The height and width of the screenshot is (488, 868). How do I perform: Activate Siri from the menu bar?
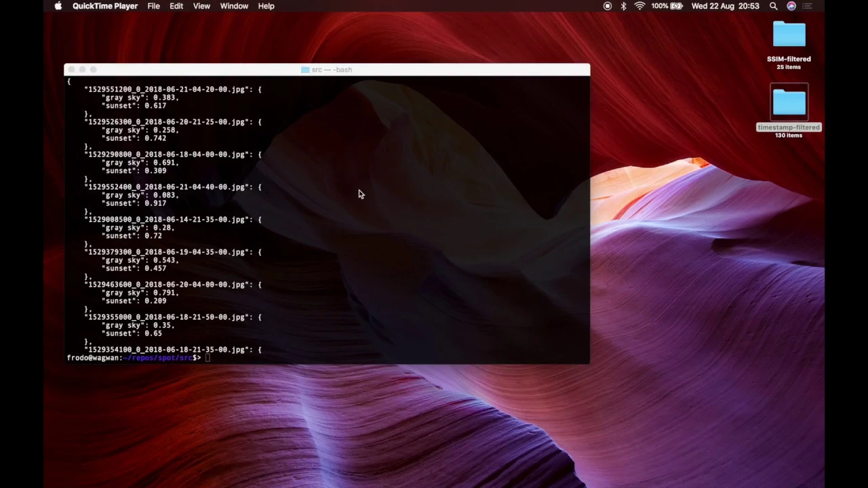(791, 6)
